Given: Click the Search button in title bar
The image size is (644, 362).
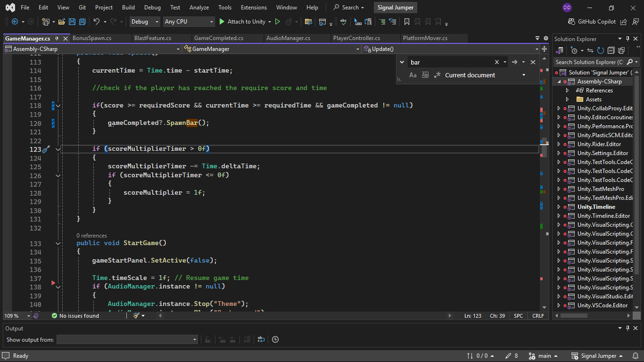Looking at the screenshot, I should point(349,8).
